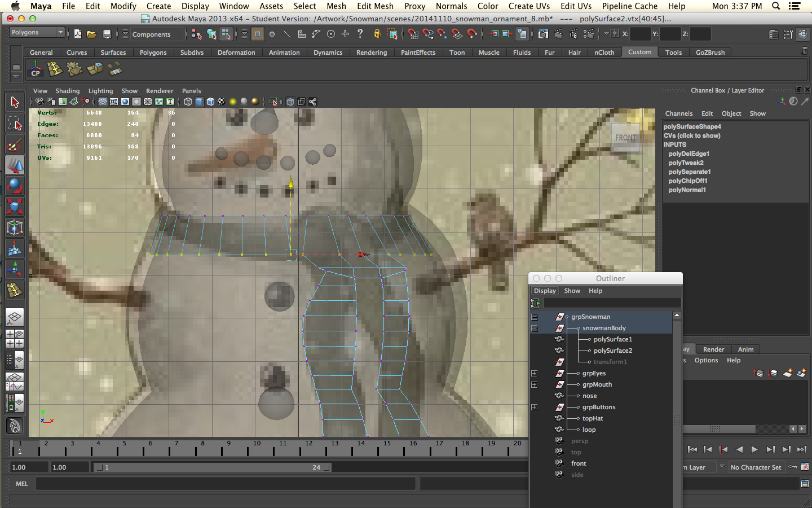Activate the Scale tool cube icon
The height and width of the screenshot is (508, 812).
[x=15, y=207]
